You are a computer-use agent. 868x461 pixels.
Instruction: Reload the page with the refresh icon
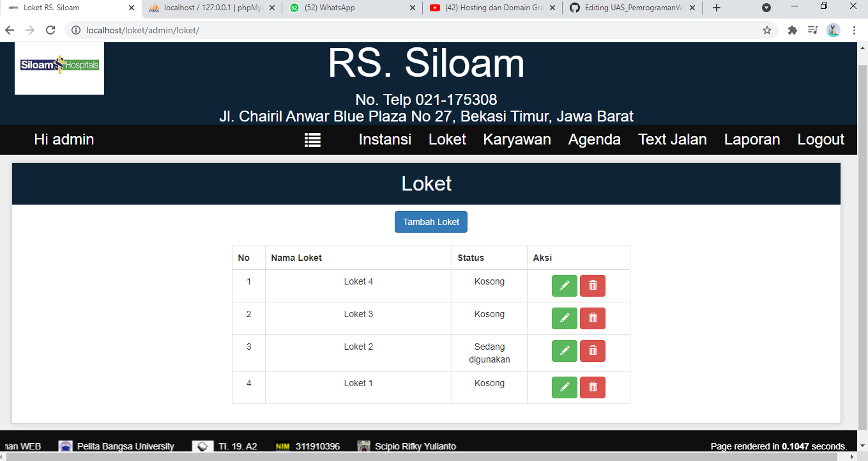click(49, 29)
